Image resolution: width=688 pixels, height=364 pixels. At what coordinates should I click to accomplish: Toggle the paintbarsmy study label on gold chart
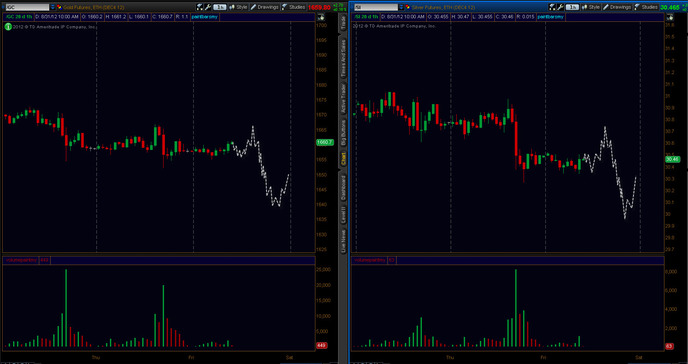[204, 17]
